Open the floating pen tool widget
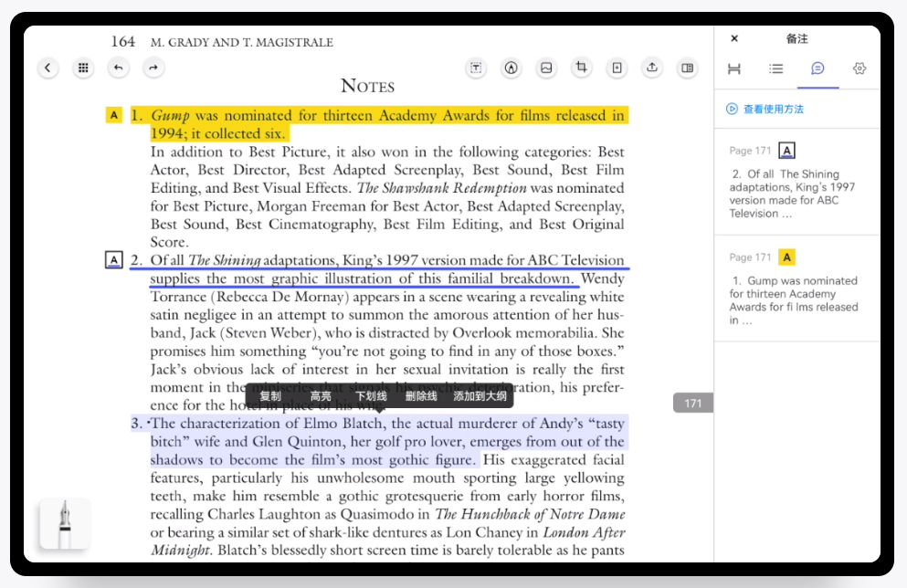The height and width of the screenshot is (588, 907). tap(65, 523)
